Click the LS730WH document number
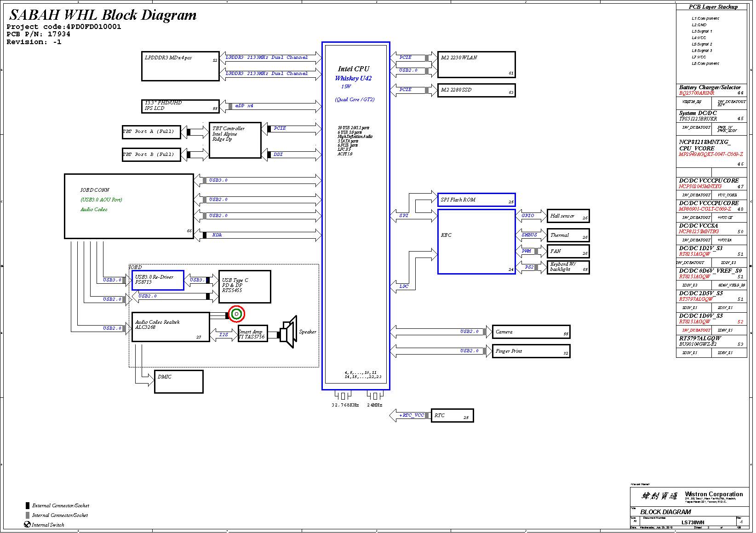The width and height of the screenshot is (756, 533). coord(693,522)
